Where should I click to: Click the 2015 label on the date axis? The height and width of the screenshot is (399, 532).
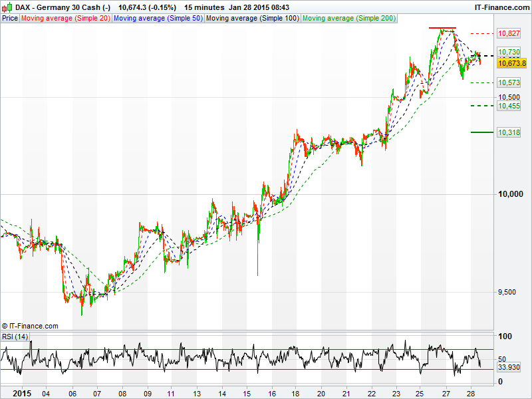pos(22,393)
